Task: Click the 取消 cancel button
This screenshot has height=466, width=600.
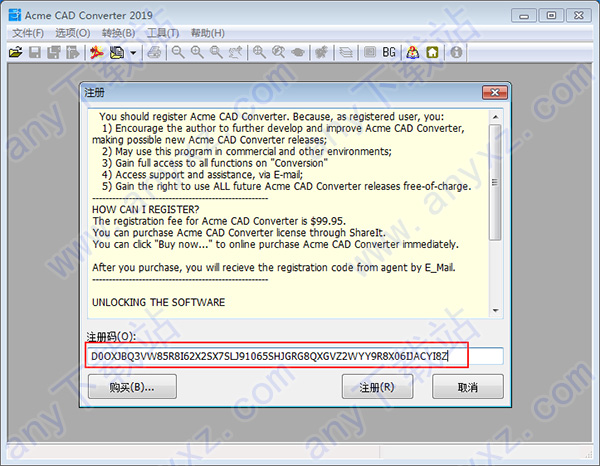Action: tap(468, 387)
